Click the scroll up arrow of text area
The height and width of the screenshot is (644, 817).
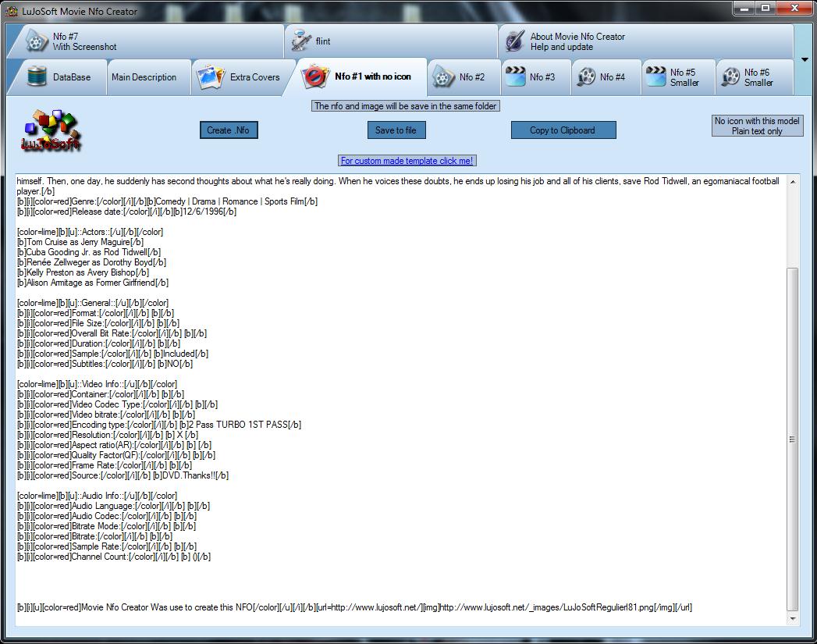793,182
